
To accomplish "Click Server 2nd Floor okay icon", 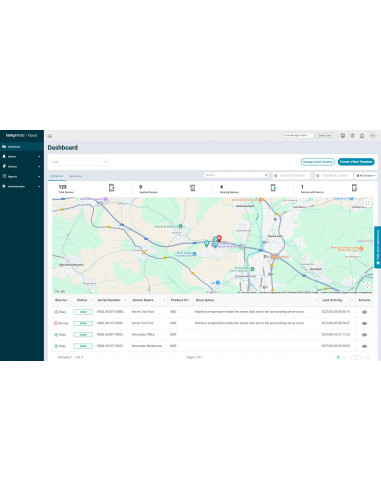I will click(56, 312).
